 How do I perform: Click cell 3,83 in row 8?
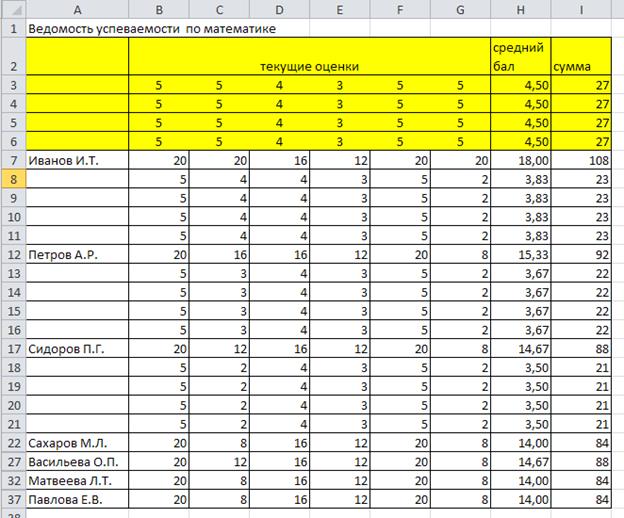tap(521, 179)
